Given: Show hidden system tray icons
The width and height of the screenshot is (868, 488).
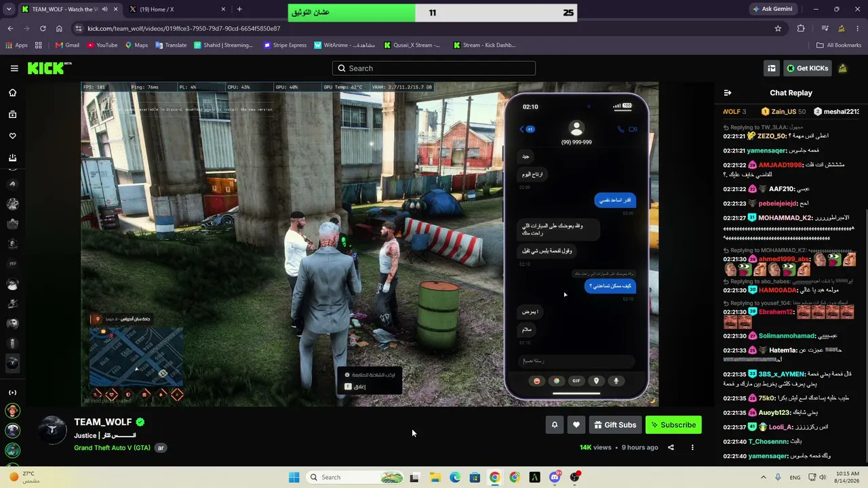Looking at the screenshot, I should (763, 477).
